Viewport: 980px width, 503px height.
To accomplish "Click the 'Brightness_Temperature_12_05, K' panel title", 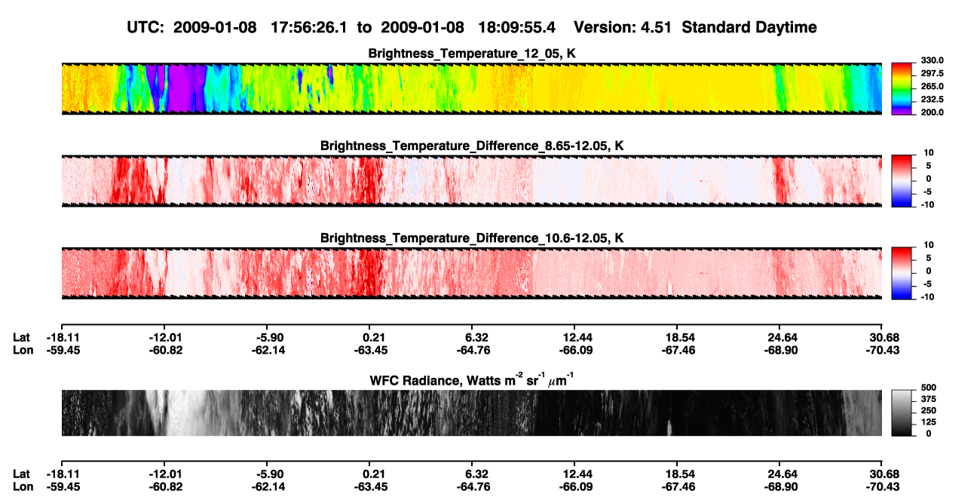I will click(473, 54).
